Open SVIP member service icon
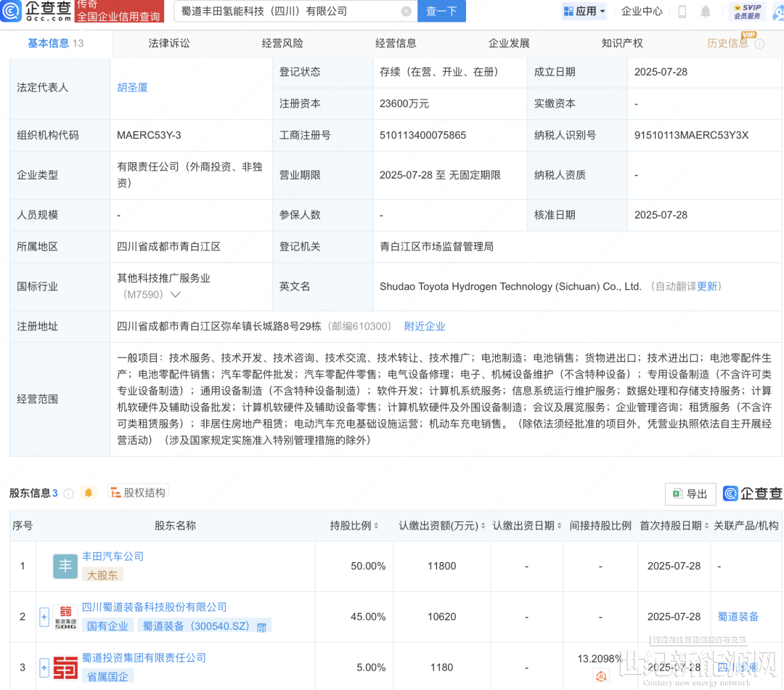This screenshot has width=784, height=690. point(746,11)
